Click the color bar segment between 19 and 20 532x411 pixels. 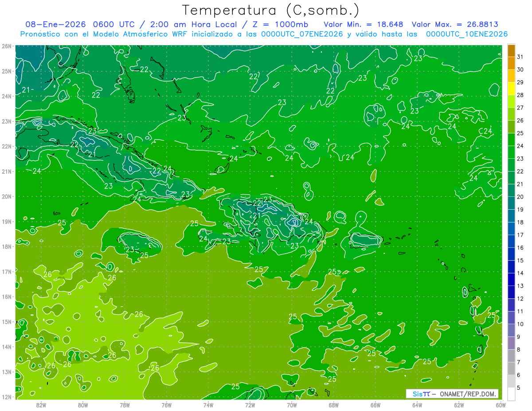point(511,204)
